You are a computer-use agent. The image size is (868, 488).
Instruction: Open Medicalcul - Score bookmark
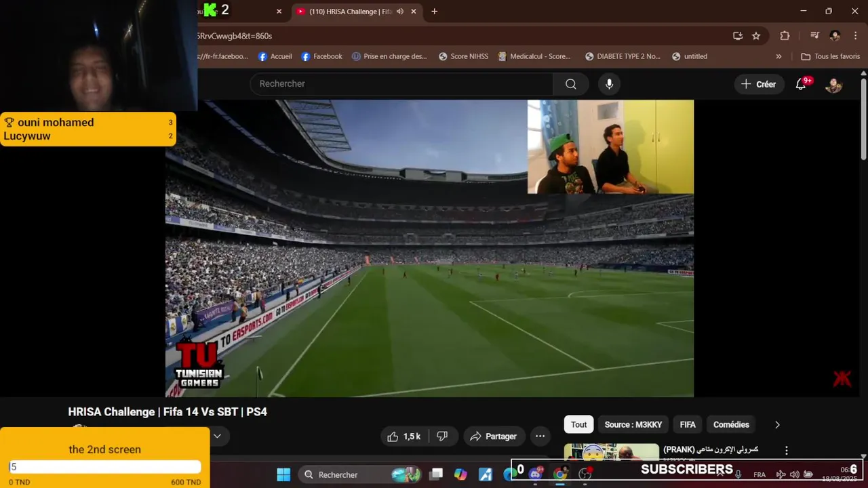click(534, 57)
